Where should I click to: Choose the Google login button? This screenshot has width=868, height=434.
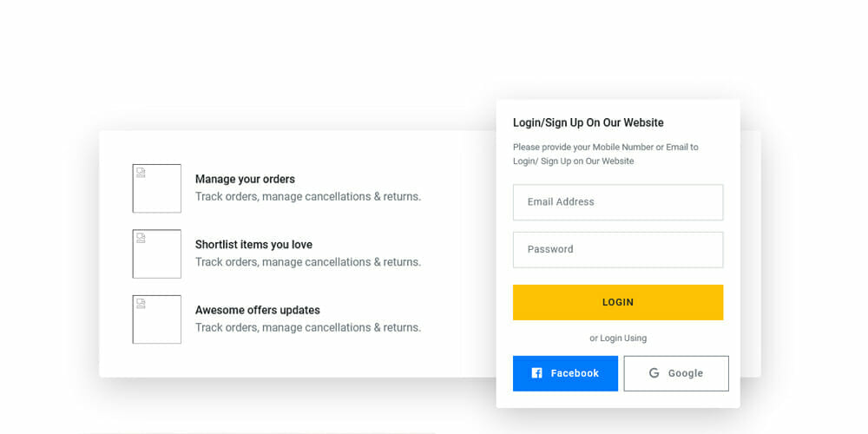(x=676, y=373)
